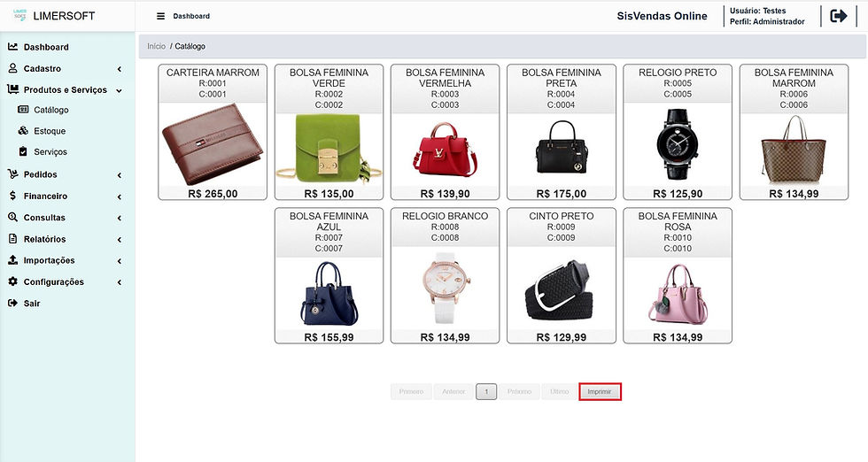
Task: Click the Estoque boxes icon
Action: 23,131
